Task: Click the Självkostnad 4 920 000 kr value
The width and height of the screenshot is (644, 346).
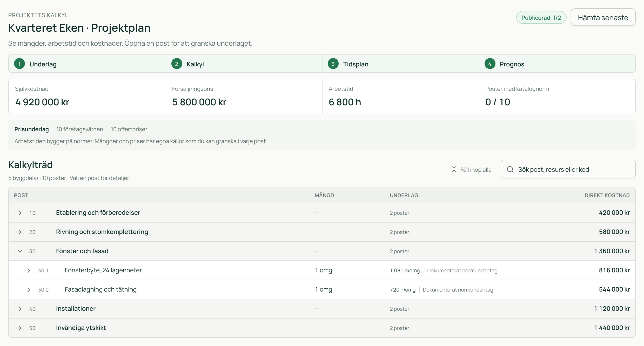Action: [x=42, y=102]
